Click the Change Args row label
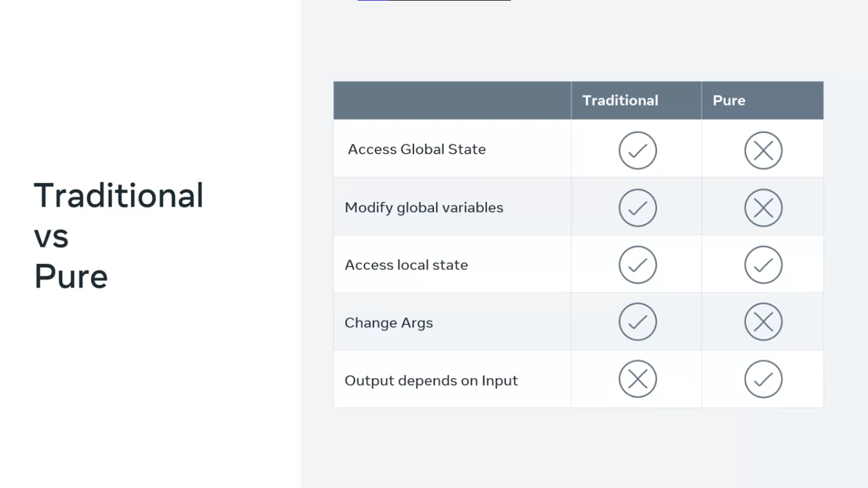 (389, 323)
